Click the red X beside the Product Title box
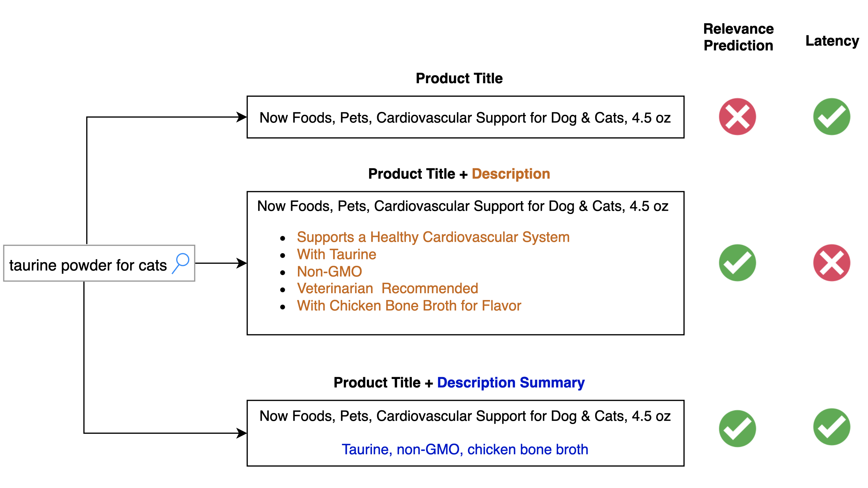 [x=737, y=117]
